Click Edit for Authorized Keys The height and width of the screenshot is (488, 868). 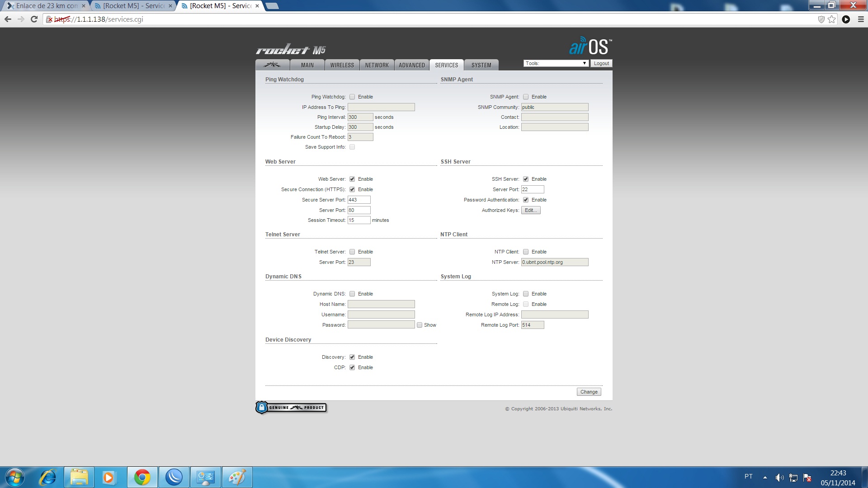[531, 210]
